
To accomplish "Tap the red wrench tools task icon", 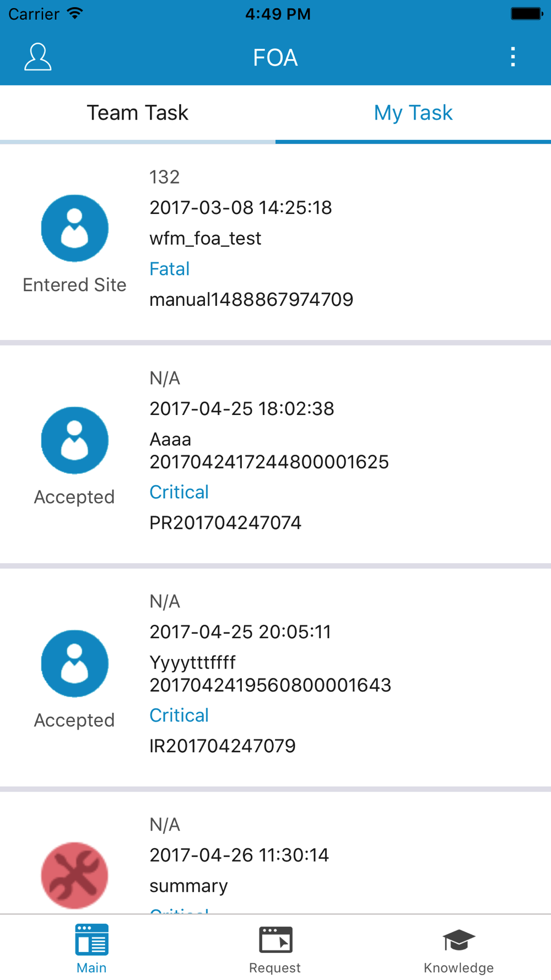I will click(74, 875).
